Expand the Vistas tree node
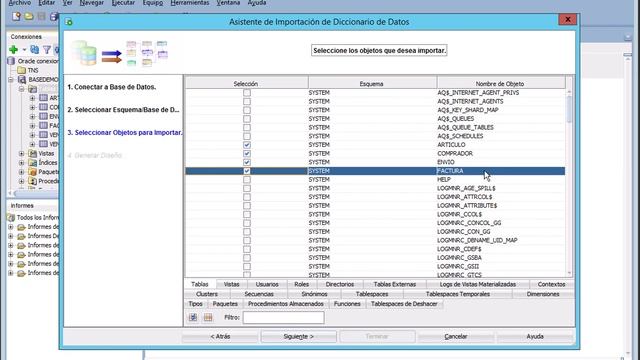Image resolution: width=640 pixels, height=360 pixels. point(22,153)
